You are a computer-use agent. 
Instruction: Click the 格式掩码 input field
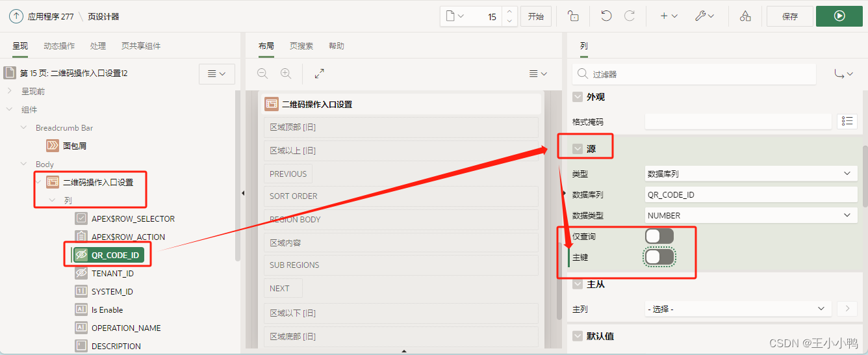[738, 121]
